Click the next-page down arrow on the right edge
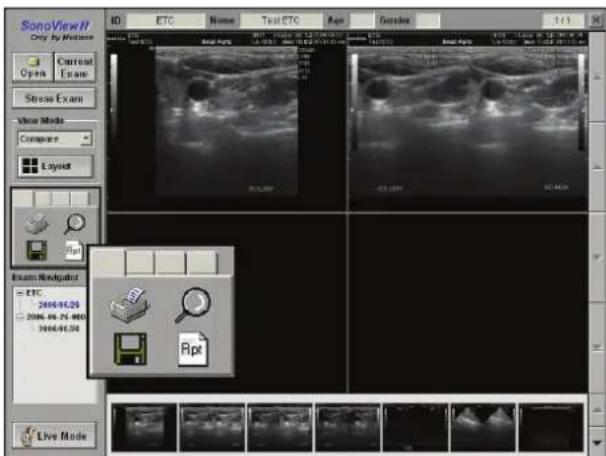 [x=597, y=257]
